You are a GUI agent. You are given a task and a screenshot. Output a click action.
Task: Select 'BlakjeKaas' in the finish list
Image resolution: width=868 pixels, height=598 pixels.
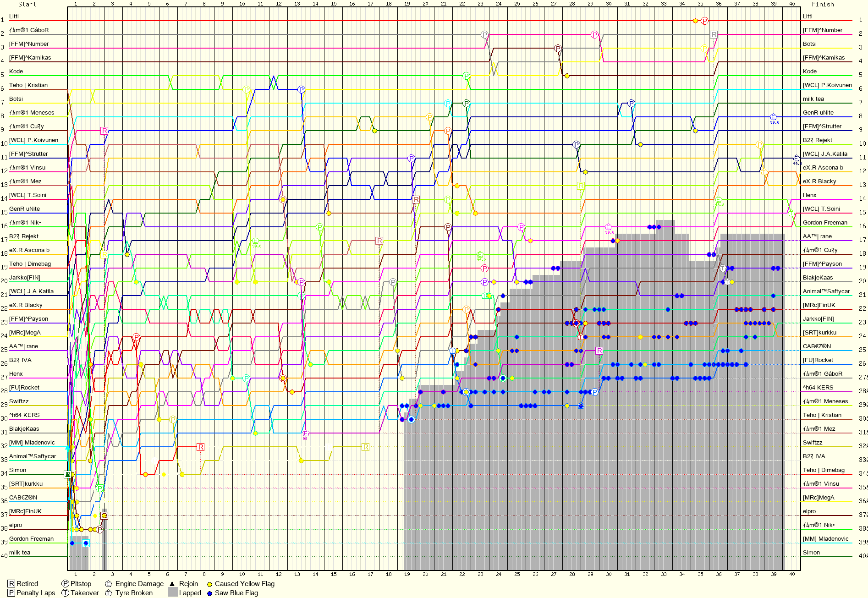pyautogui.click(x=818, y=278)
